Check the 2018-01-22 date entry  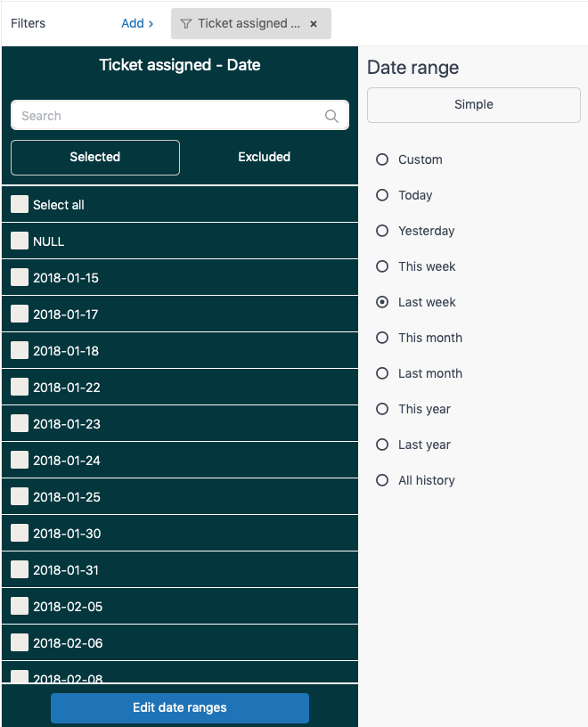tap(20, 388)
